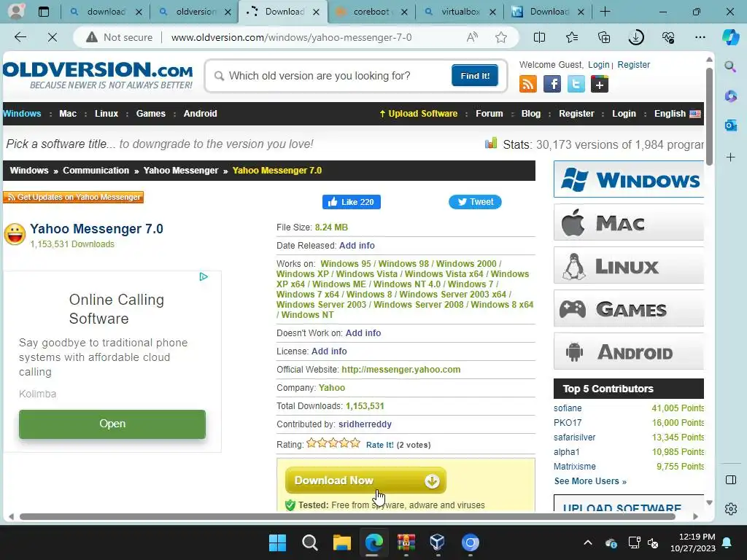Open the Edge Tab actions menu icon

(x=43, y=12)
